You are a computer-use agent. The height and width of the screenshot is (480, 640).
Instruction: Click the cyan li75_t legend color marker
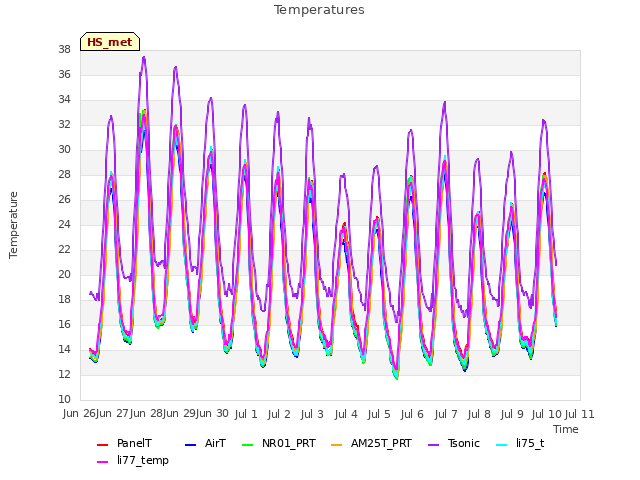502,444
